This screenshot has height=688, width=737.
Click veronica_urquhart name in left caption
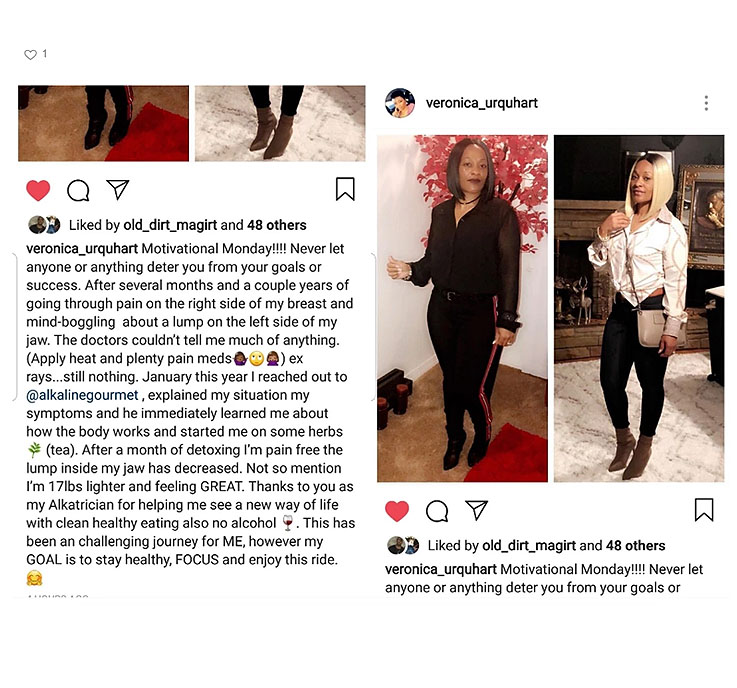pos(82,249)
